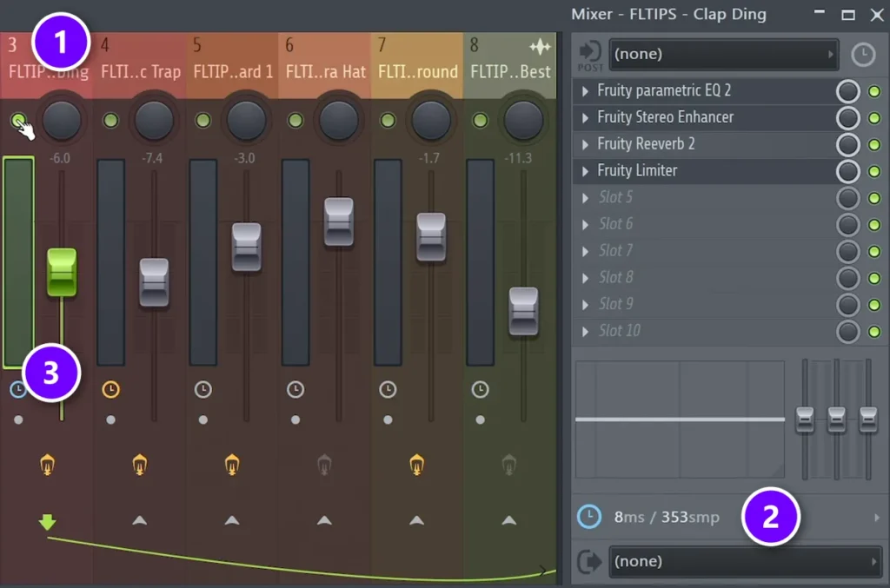
Task: Click the waveform icon on track 8 header
Action: (x=540, y=47)
